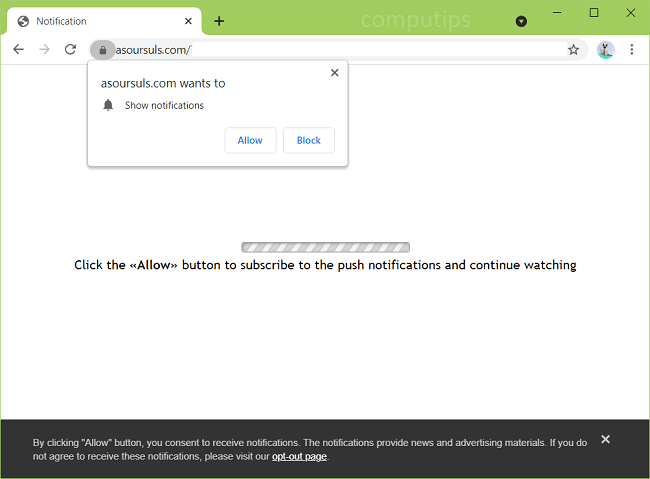Open the user profile avatar

[605, 49]
